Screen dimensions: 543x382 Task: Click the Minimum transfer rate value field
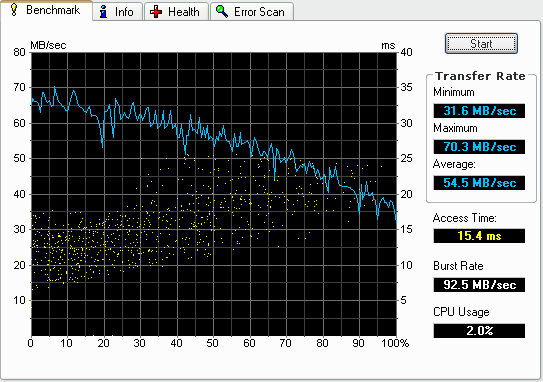click(x=479, y=111)
